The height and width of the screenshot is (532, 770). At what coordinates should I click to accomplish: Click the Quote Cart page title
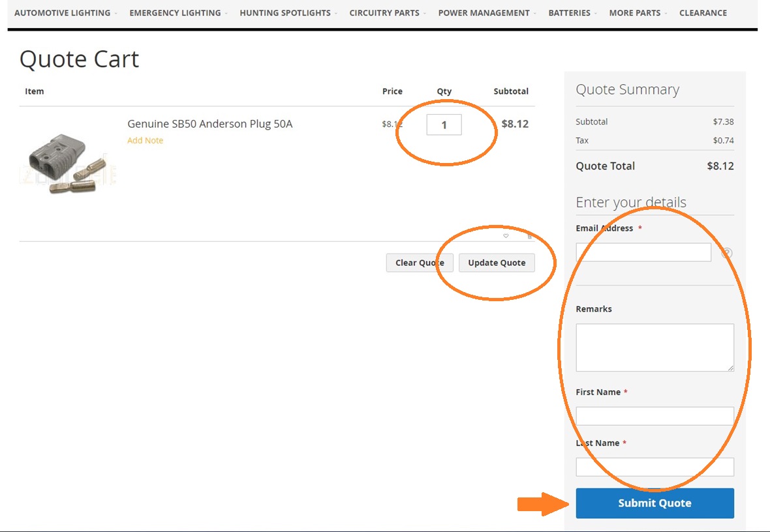(79, 59)
